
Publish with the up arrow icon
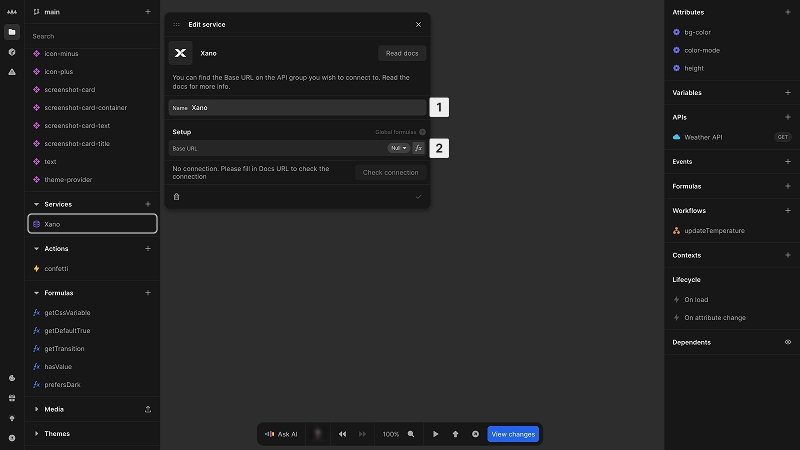pos(455,434)
